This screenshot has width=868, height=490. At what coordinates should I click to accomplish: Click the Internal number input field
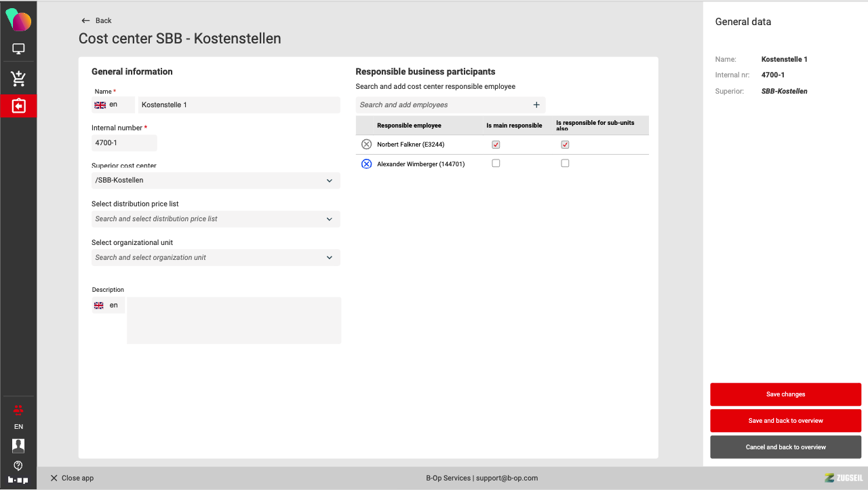point(124,143)
